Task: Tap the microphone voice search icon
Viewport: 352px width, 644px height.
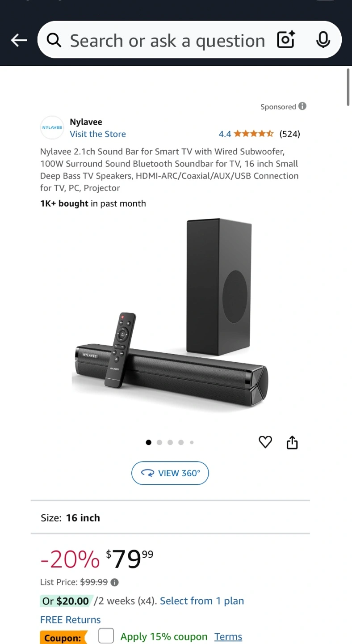Action: [x=323, y=40]
